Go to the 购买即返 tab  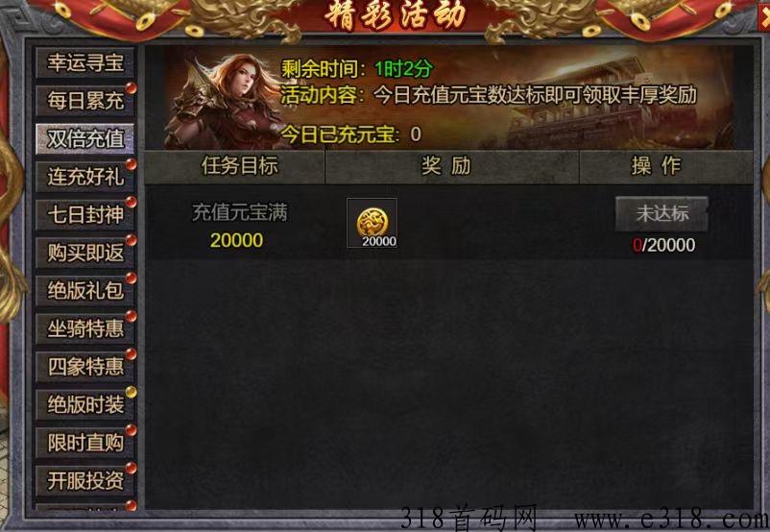[x=84, y=253]
